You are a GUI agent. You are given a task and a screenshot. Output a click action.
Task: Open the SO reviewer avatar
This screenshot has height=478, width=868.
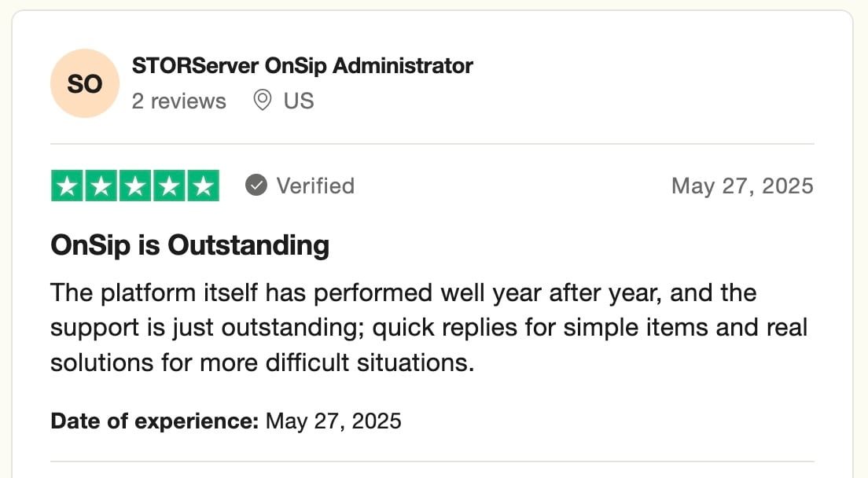click(84, 83)
